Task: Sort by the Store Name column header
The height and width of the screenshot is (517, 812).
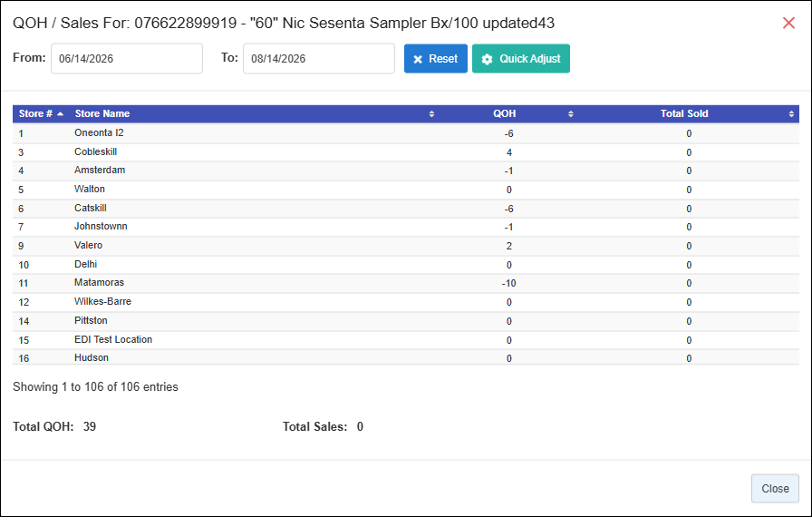Action: coord(102,113)
